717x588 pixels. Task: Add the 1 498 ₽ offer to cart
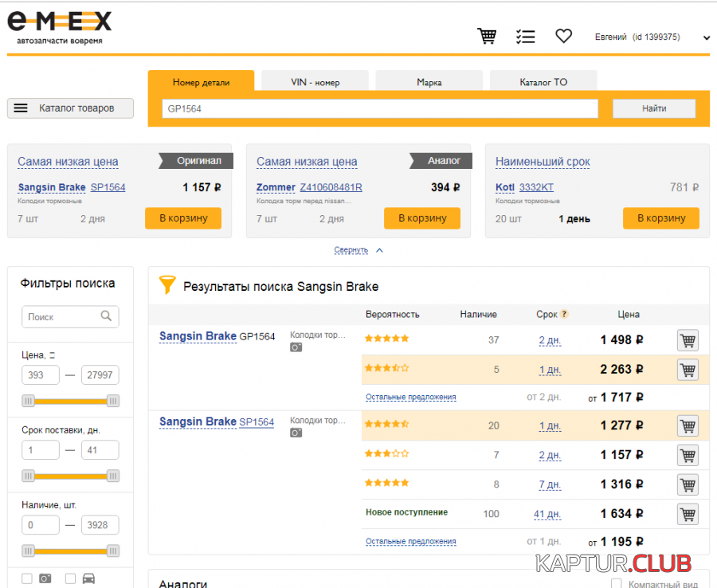(x=688, y=340)
